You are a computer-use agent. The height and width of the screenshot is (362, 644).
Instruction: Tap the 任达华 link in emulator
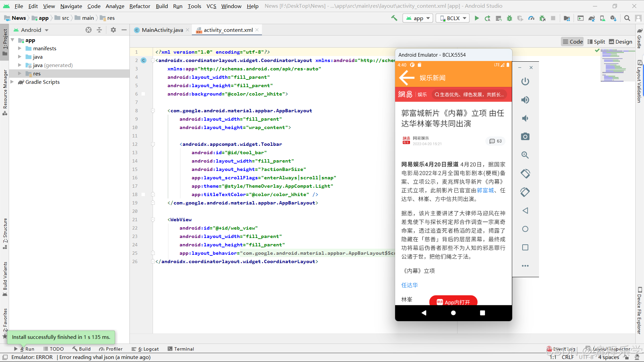410,285
